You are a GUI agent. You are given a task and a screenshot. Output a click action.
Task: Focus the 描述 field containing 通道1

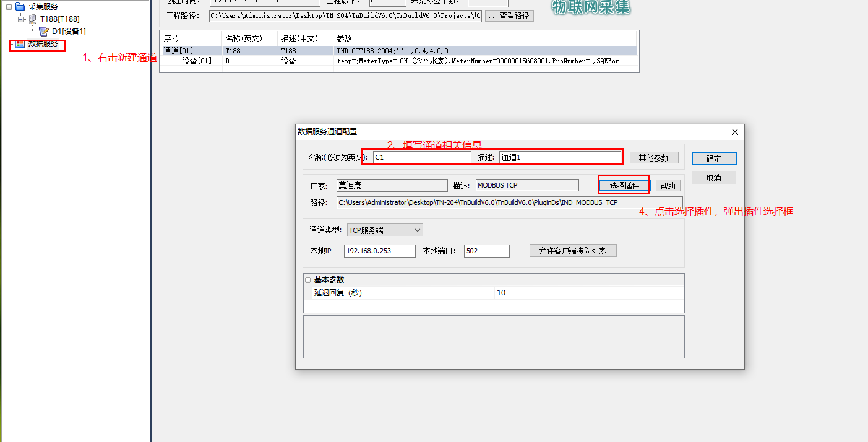tap(560, 157)
